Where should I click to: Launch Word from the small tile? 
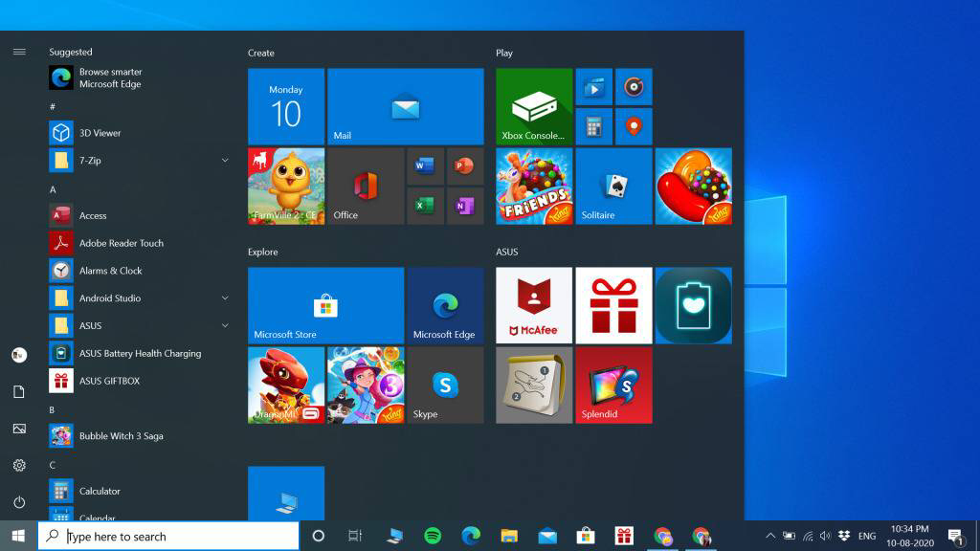coord(425,166)
